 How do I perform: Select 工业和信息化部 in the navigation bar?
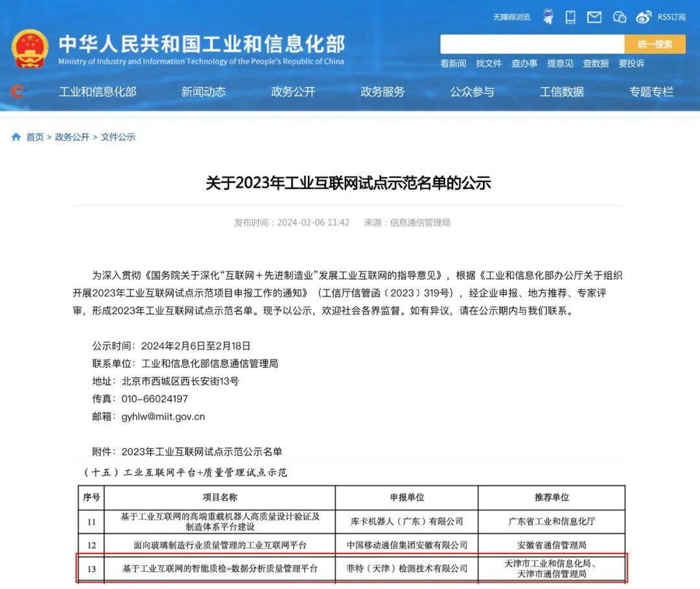point(98,91)
